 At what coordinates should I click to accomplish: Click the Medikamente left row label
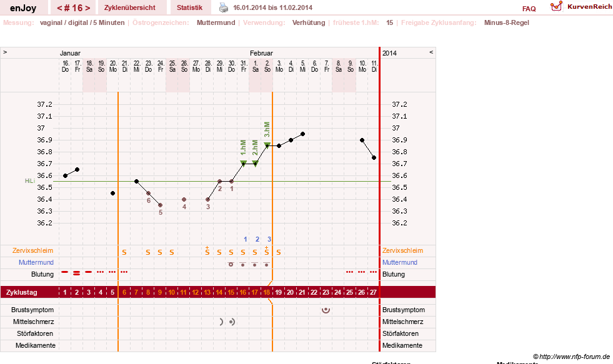pyautogui.click(x=35, y=345)
